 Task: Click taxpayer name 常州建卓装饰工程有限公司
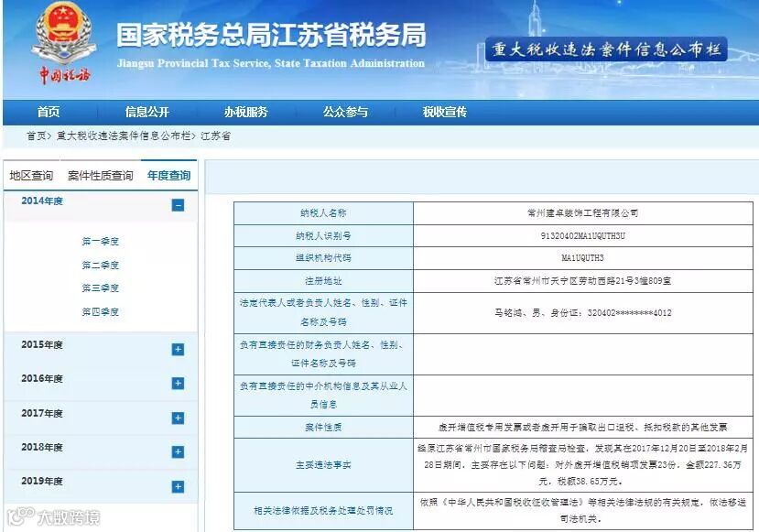coord(583,213)
